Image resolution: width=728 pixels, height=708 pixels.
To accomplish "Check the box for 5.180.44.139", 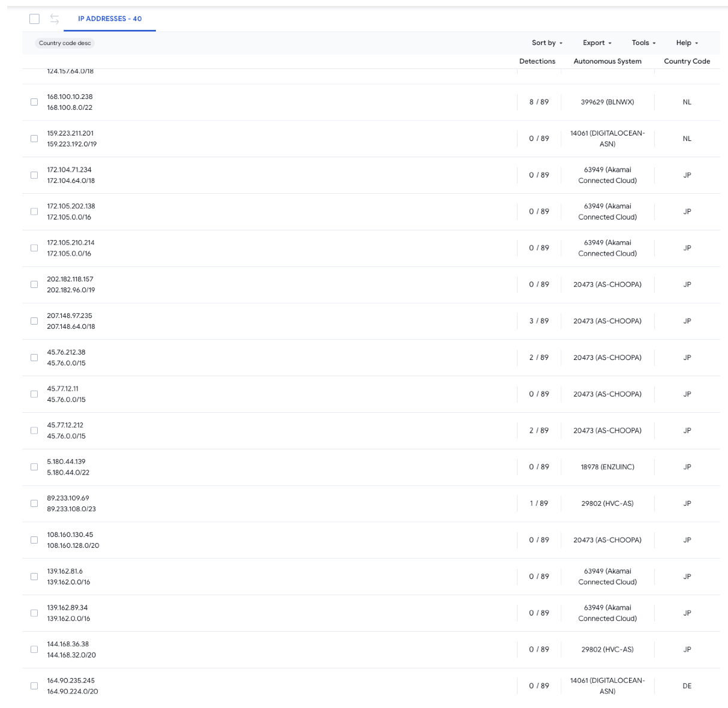I will (34, 467).
